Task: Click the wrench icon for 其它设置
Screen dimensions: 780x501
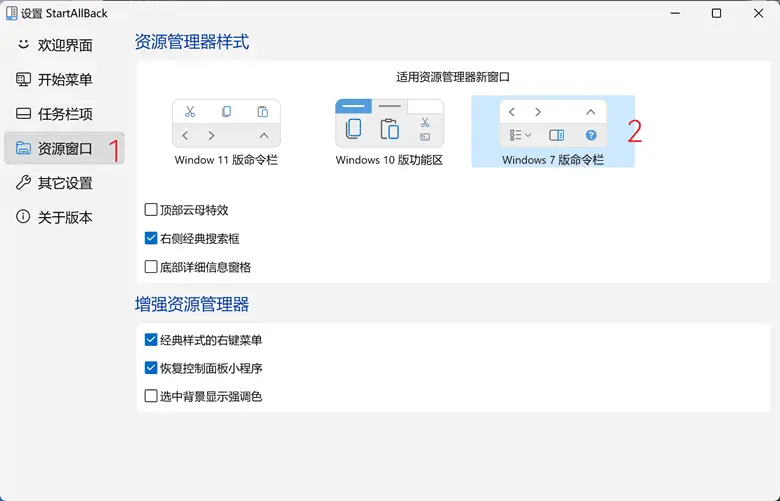Action: (23, 183)
